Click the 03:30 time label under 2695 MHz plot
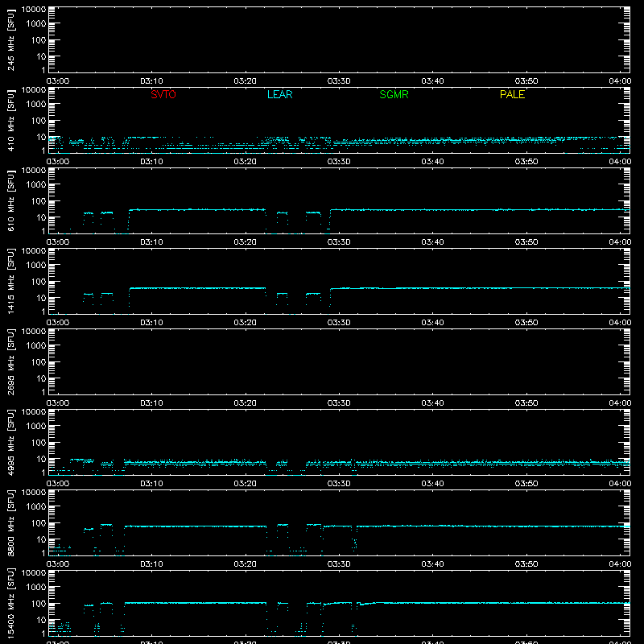Screen dimensions: 644x644 coord(339,403)
